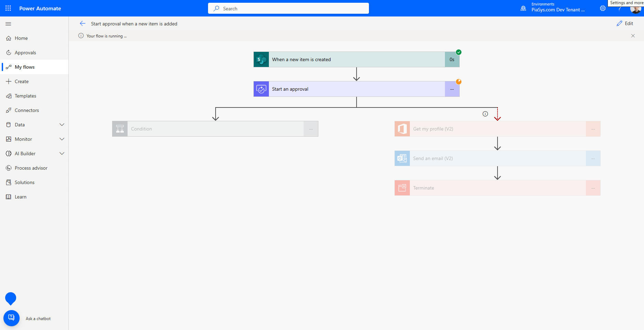Click the Terminate action icon
Viewport: 644px width, 330px height.
click(402, 187)
